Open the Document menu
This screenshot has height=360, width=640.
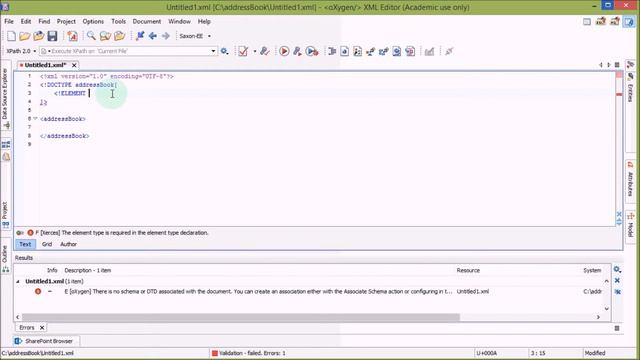[147, 21]
